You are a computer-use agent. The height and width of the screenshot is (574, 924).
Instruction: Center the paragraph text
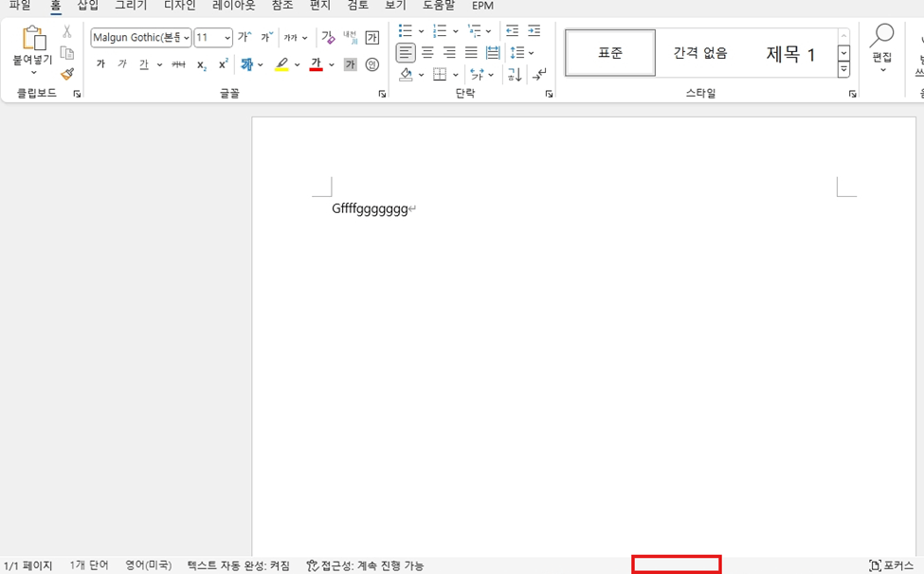click(x=427, y=53)
